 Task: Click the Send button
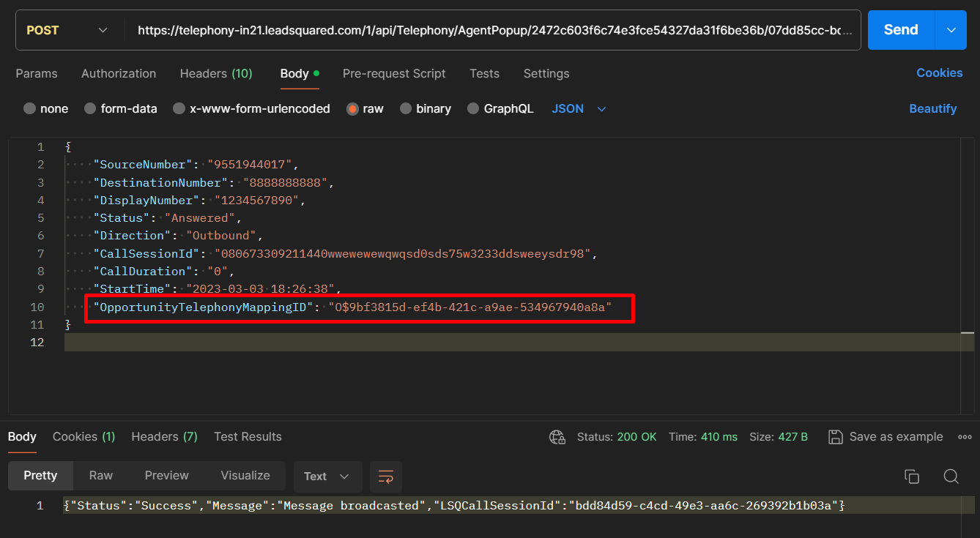click(x=900, y=30)
